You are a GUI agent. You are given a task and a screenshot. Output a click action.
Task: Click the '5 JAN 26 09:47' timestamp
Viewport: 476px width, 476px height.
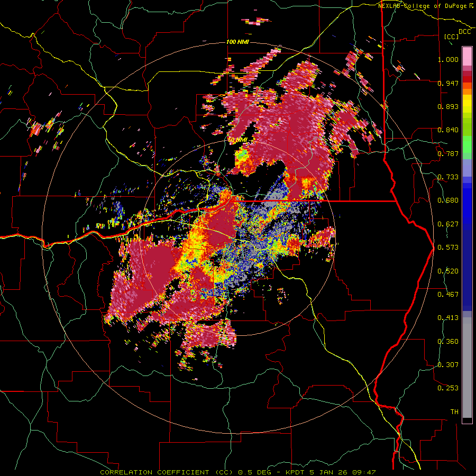point(342,472)
